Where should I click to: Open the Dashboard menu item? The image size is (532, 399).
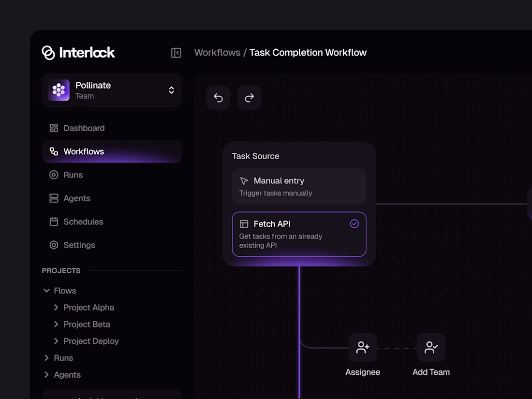click(x=84, y=128)
